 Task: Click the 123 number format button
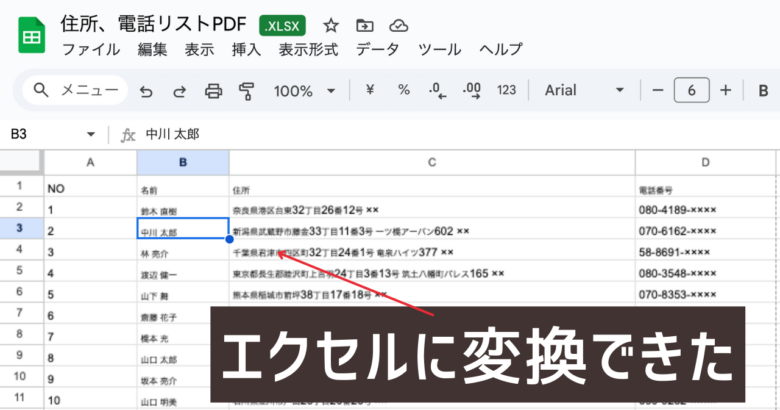pos(507,90)
